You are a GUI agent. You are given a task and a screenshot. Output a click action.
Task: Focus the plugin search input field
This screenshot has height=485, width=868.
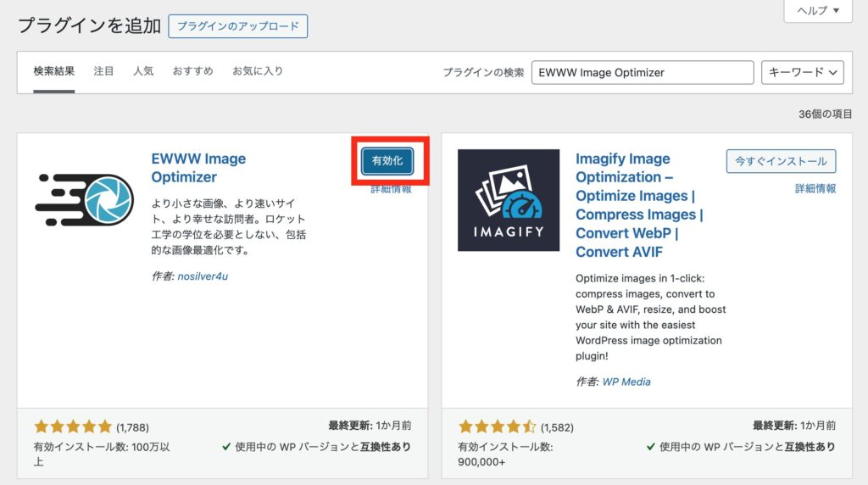click(x=643, y=73)
